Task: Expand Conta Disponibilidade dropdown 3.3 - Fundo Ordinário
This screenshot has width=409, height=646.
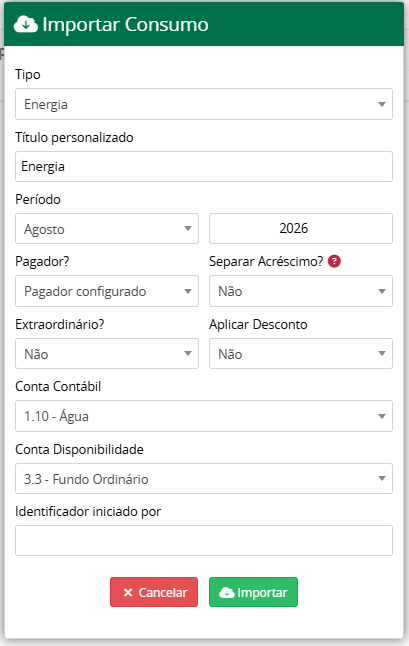Action: pyautogui.click(x=204, y=479)
